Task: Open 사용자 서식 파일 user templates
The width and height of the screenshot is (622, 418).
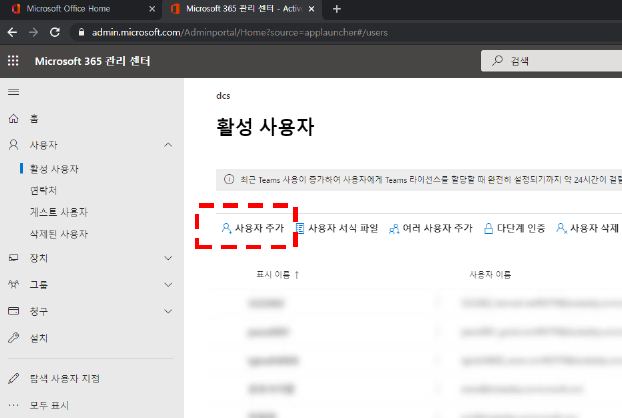Action: 337,228
